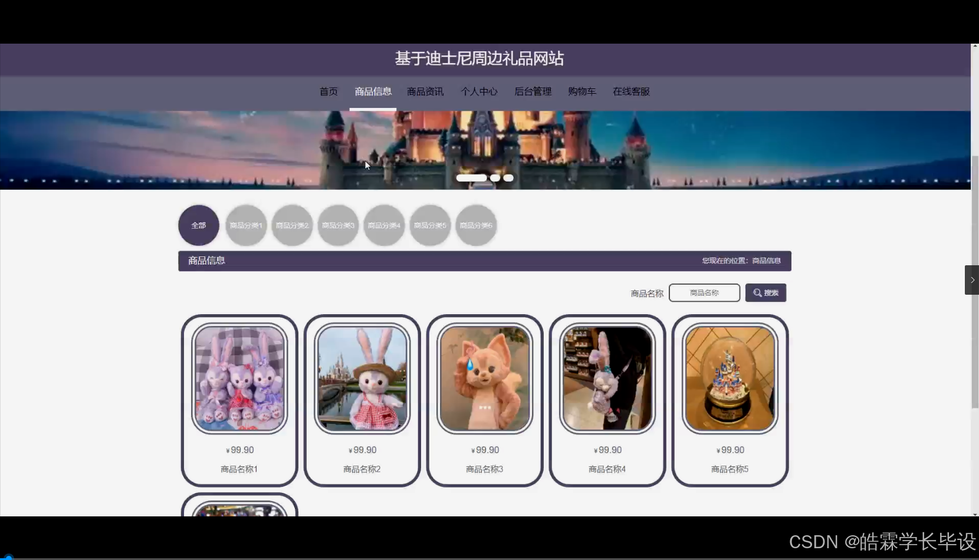Screen dimensions: 979x560
Task: Click the 商品名称1 title text
Action: 239,469
